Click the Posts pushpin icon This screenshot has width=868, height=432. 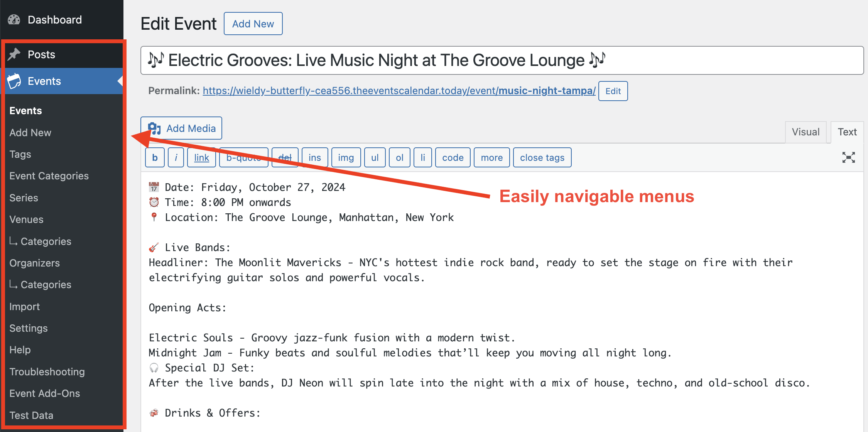point(14,54)
